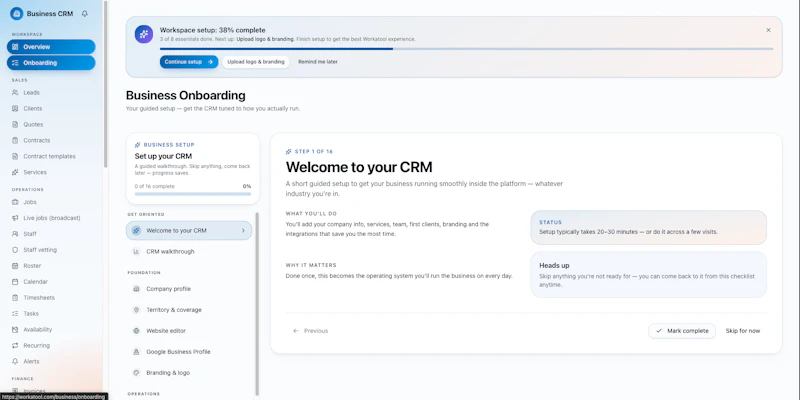The height and width of the screenshot is (400, 800).
Task: Click the Previous button
Action: (x=310, y=331)
